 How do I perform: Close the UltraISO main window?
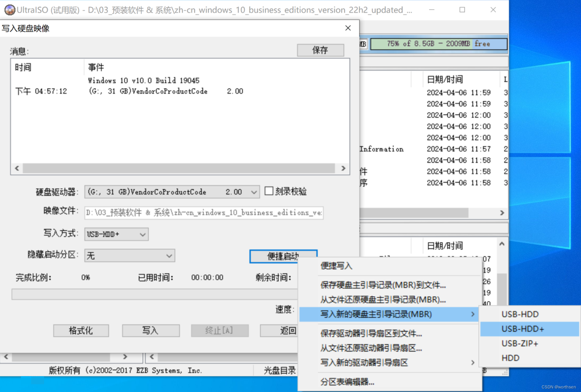coord(493,10)
